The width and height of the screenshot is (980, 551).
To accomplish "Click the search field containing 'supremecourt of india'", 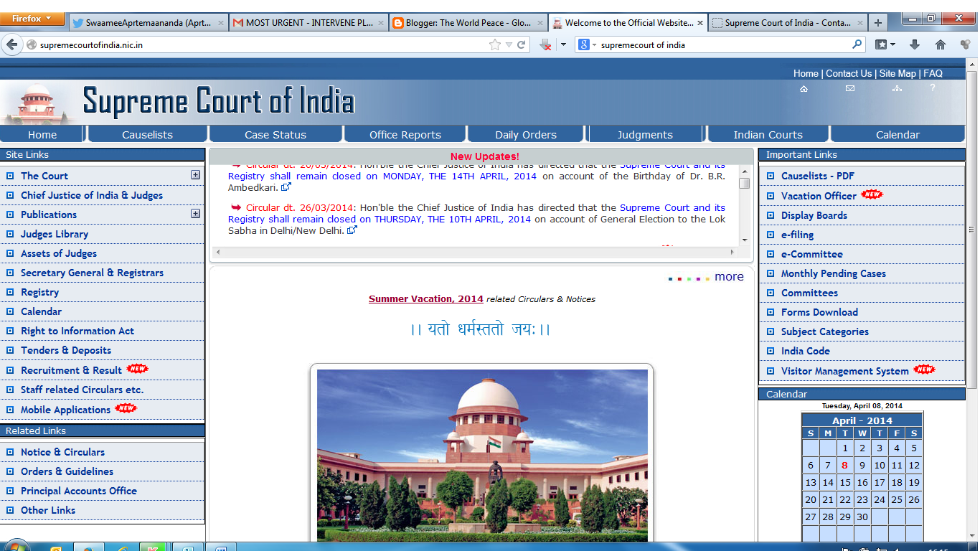I will [x=725, y=44].
